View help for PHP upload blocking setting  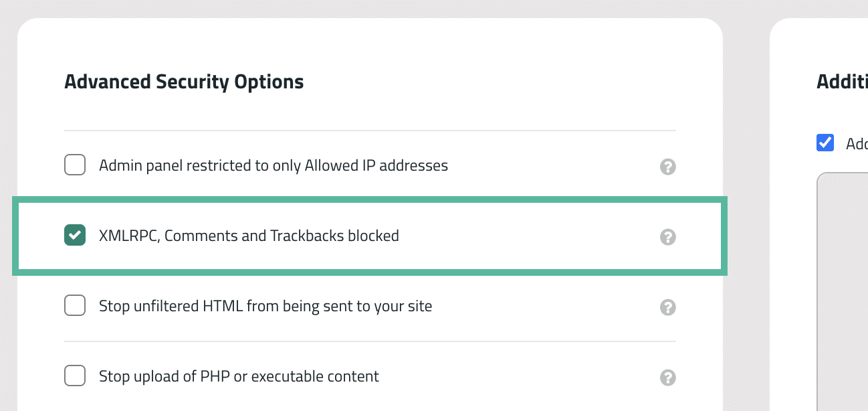pos(667,378)
